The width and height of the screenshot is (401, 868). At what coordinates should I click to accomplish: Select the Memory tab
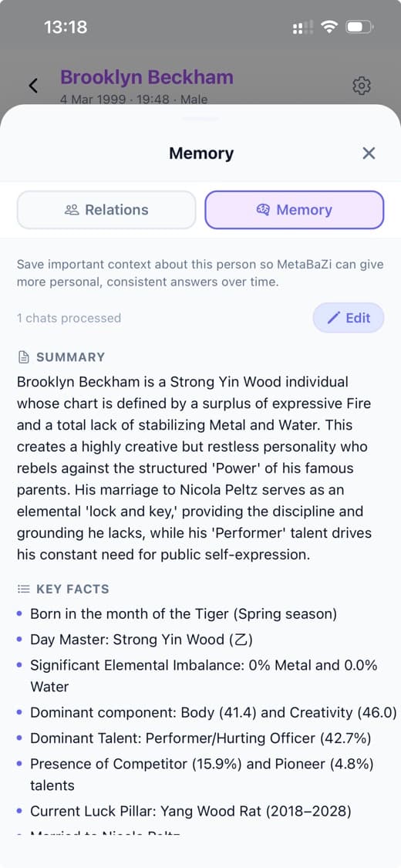(295, 210)
